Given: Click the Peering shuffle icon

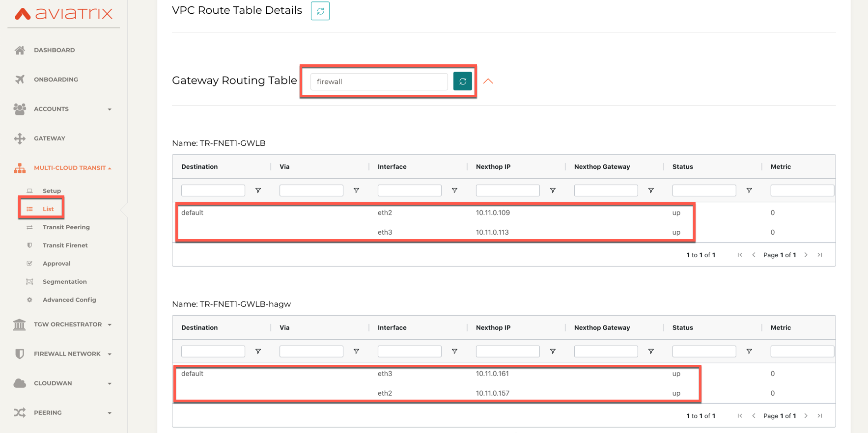Looking at the screenshot, I should (20, 413).
